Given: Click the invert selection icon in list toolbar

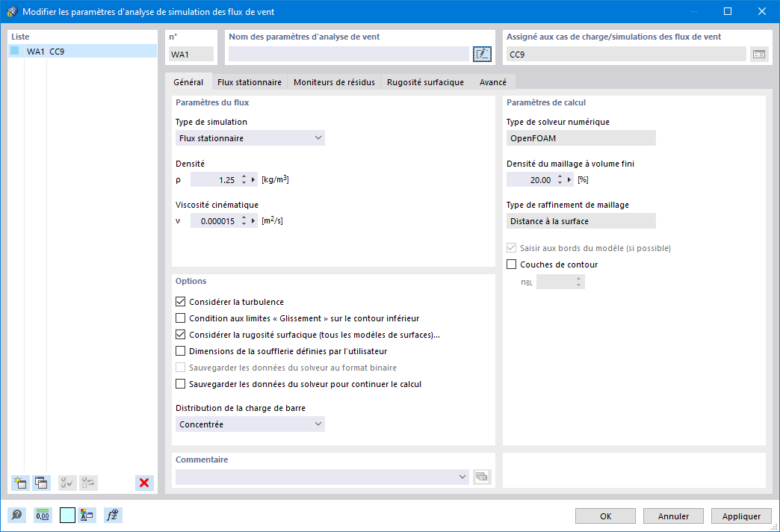Looking at the screenshot, I should [89, 483].
